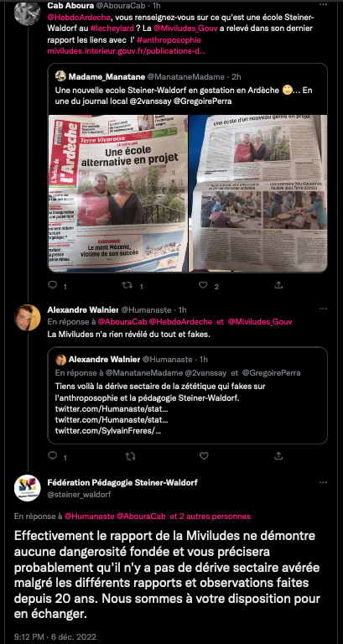View the L'Ardèche newspaper front page photo

point(118,194)
